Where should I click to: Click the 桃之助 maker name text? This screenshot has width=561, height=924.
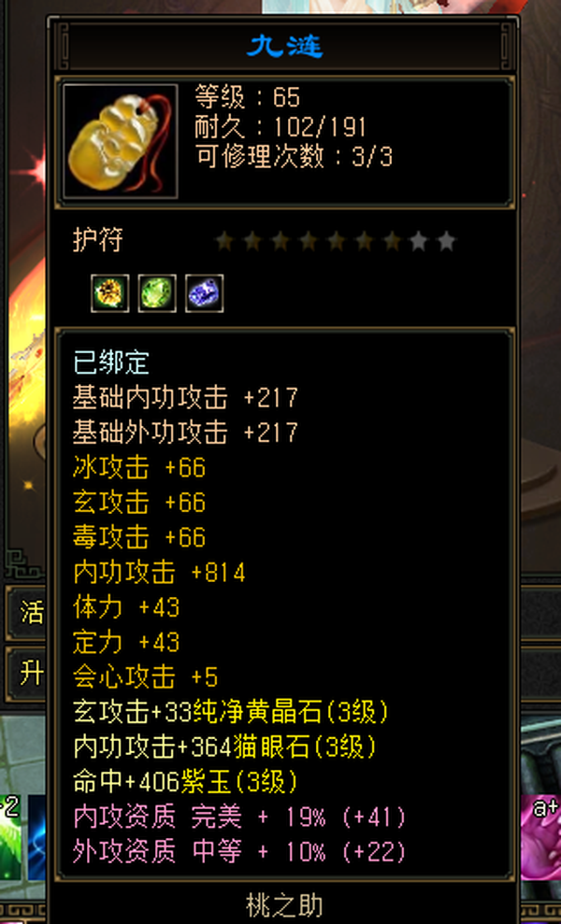[x=283, y=905]
